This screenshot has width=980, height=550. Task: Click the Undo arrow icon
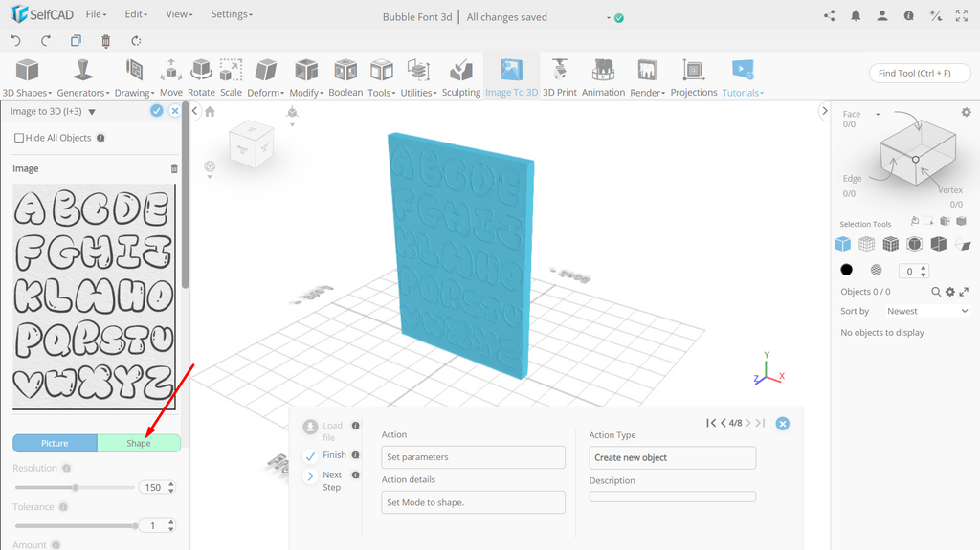tap(16, 41)
